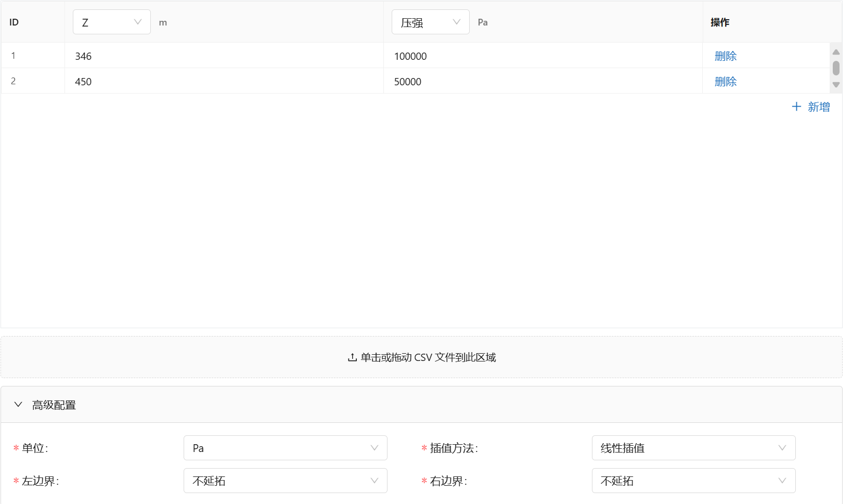The image size is (852, 504).
Task: Open the Z coordinate dropdown in header
Action: coord(112,22)
